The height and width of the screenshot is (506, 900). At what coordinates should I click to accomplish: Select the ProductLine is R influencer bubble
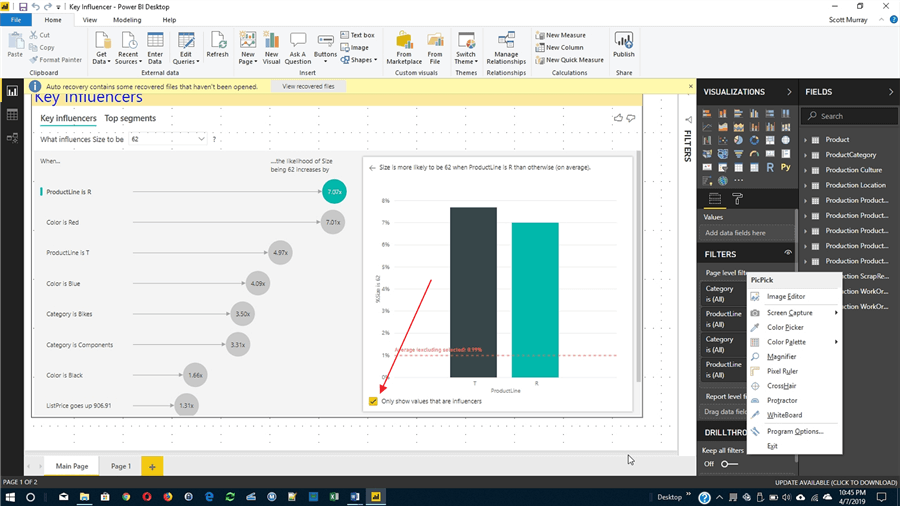pos(334,192)
